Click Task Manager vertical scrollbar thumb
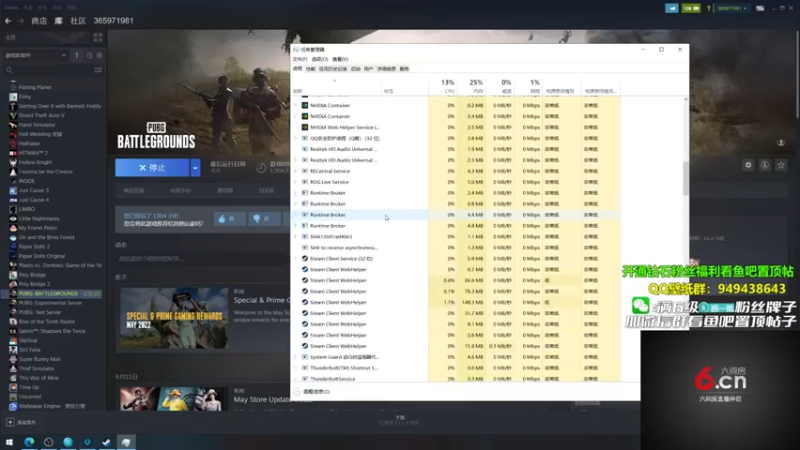The width and height of the screenshot is (800, 450). coord(686,178)
